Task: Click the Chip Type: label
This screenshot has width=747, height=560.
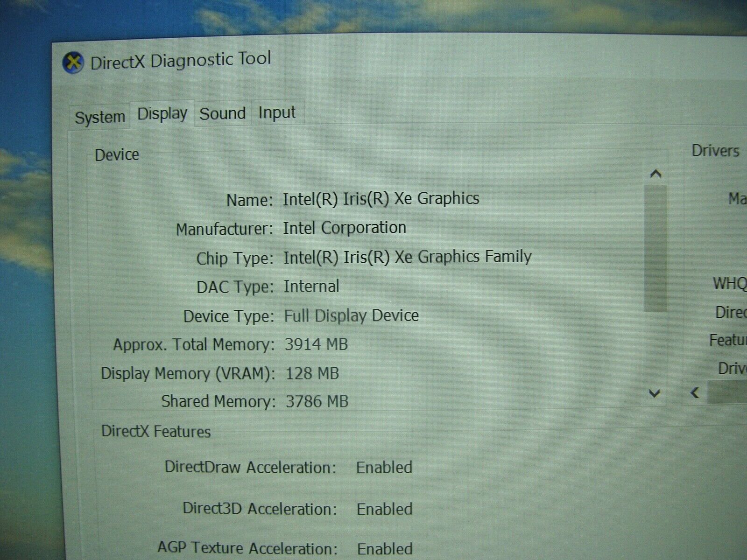Action: [x=234, y=259]
